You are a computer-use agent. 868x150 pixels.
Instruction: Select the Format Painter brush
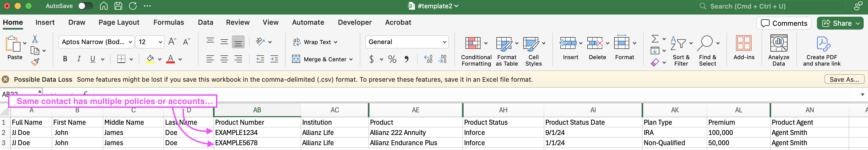[x=35, y=62]
